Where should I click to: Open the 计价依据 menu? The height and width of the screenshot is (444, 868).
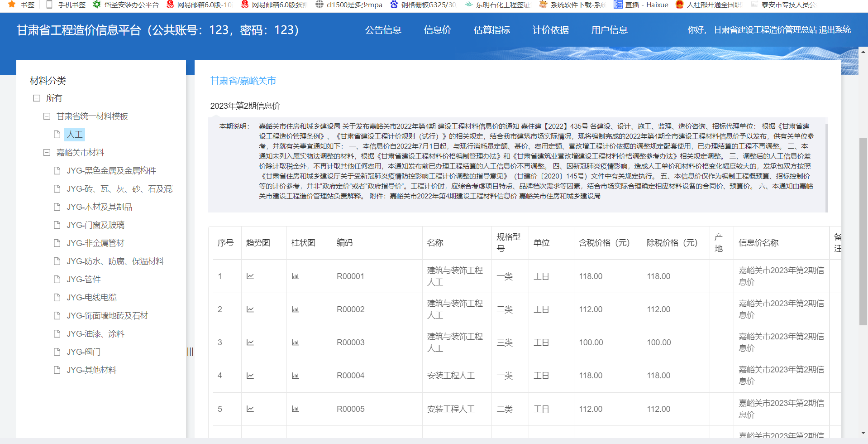551,30
